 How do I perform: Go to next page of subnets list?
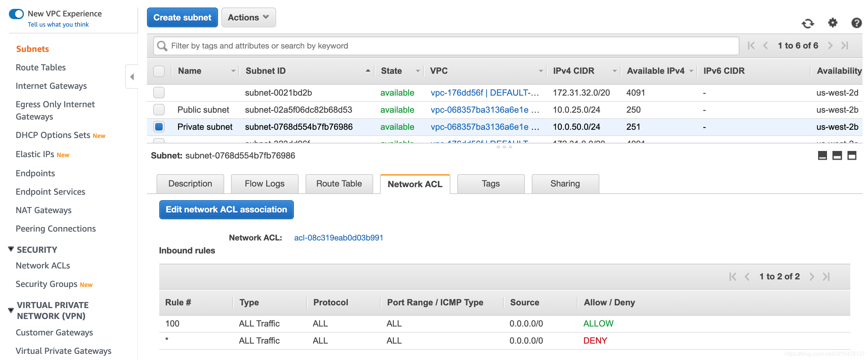pos(830,45)
